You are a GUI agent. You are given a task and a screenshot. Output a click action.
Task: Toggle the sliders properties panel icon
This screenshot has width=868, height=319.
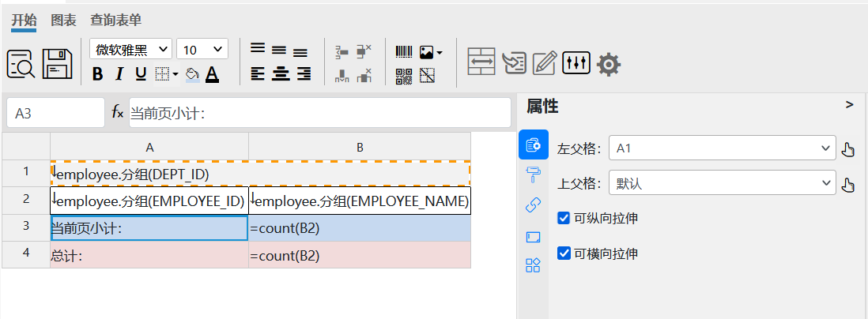click(577, 63)
